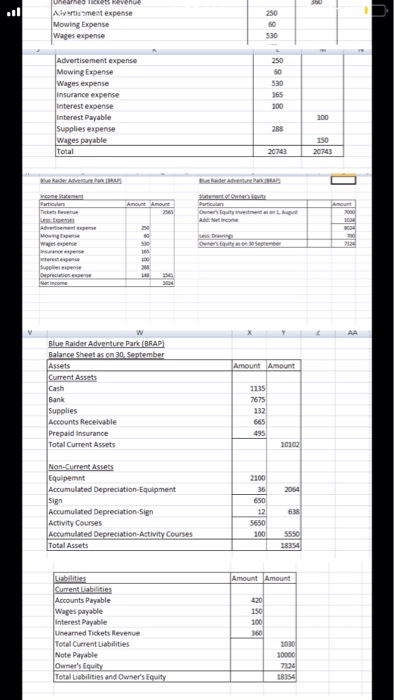This screenshot has height=700, width=394.
Task: Select Total Liabilities and Owner's Equity label
Action: (110, 677)
